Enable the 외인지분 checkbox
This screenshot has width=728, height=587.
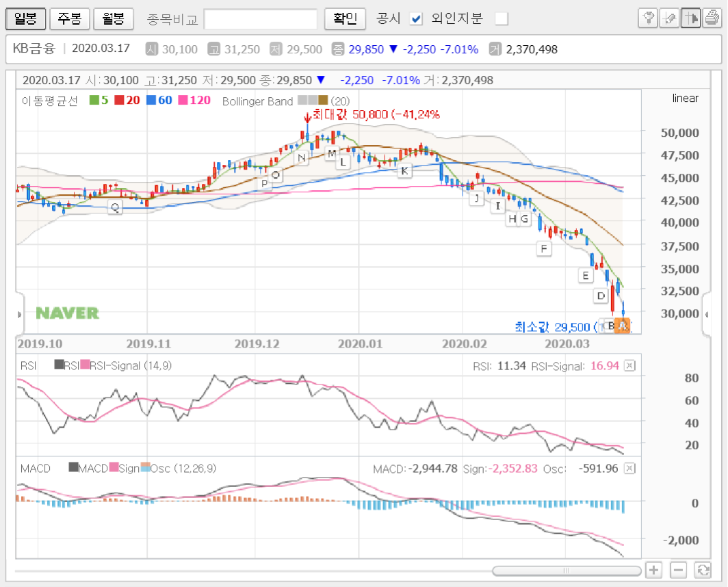click(502, 19)
